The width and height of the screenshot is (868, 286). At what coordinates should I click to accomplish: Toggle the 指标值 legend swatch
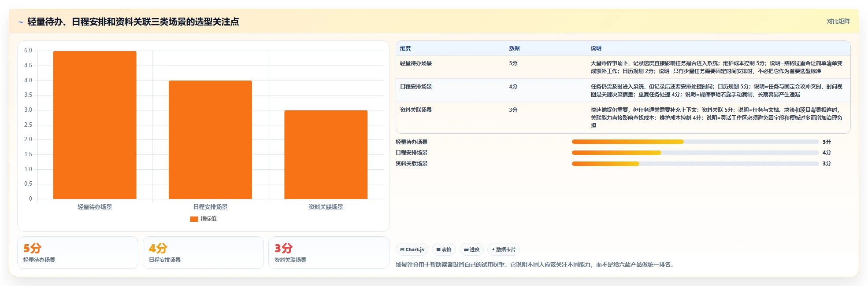[x=194, y=219]
